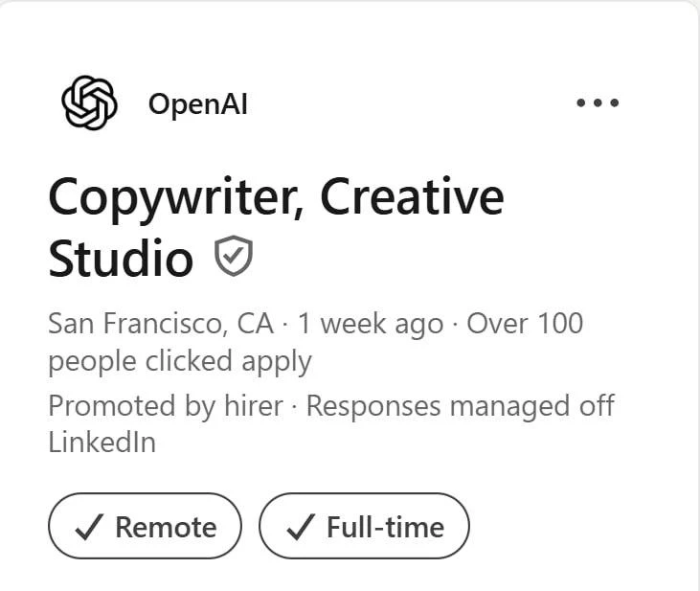Click the word 'Studio' in the title

point(121,259)
